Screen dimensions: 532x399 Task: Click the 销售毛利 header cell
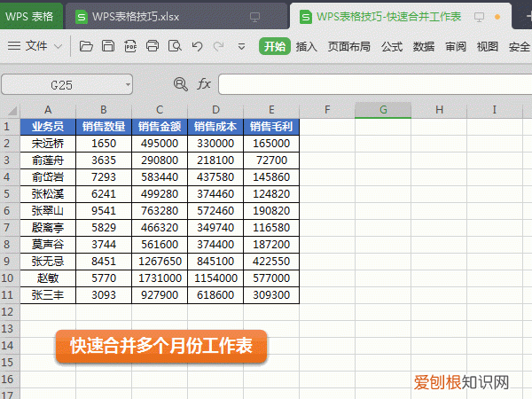click(x=271, y=127)
